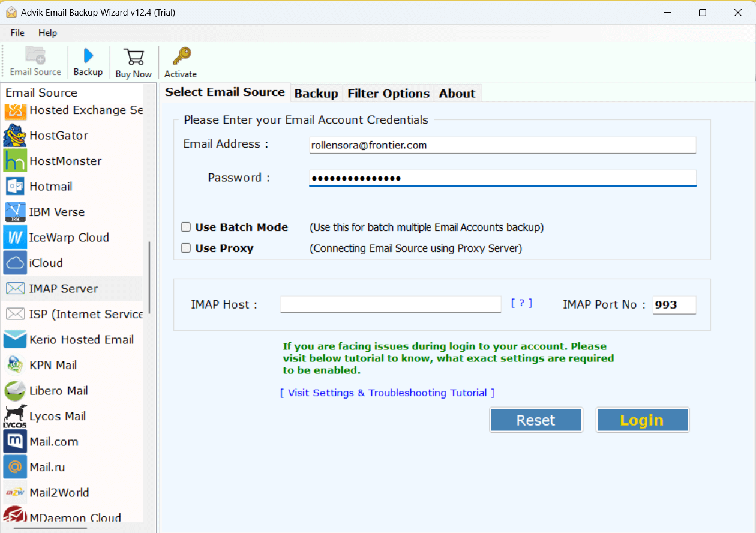Select the IBM Verse text label
The height and width of the screenshot is (533, 756).
pos(57,212)
